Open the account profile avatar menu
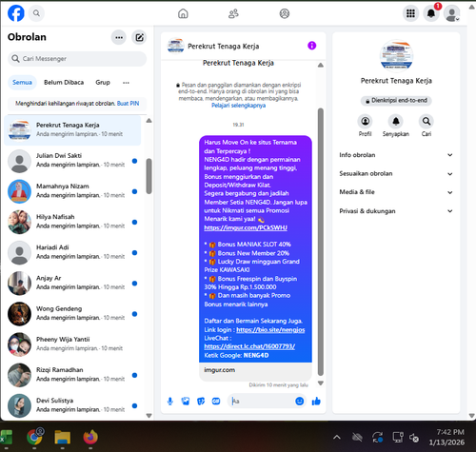 (x=452, y=13)
